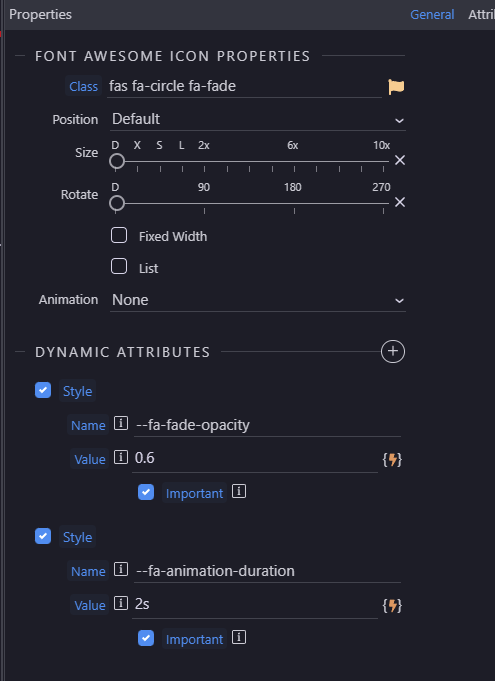
Task: Show info icon next to first Important option
Action: pyautogui.click(x=239, y=492)
